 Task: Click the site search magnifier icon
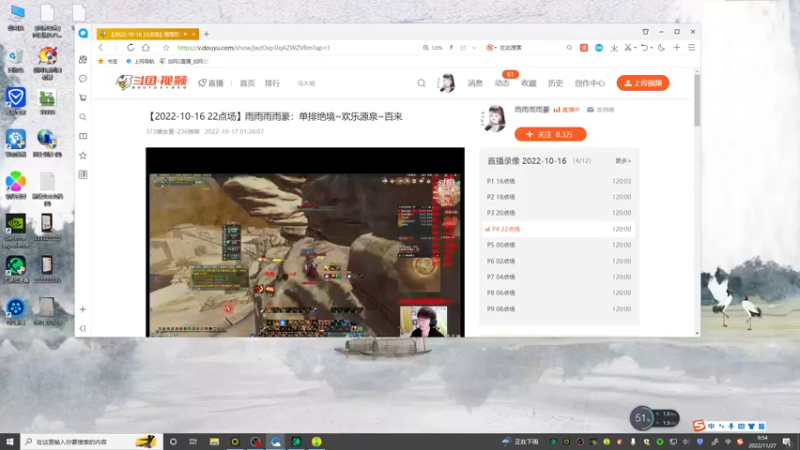point(421,83)
